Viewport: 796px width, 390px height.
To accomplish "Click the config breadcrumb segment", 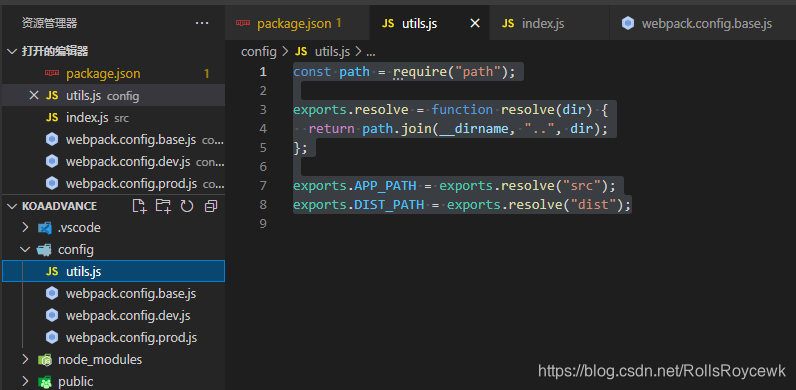I will click(258, 51).
